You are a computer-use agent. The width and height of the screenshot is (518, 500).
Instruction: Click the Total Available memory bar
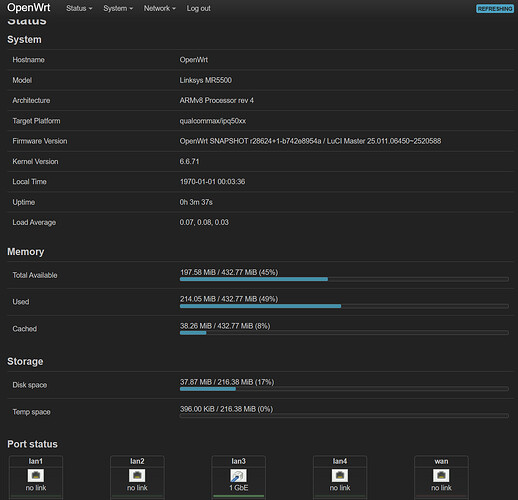pyautogui.click(x=344, y=279)
